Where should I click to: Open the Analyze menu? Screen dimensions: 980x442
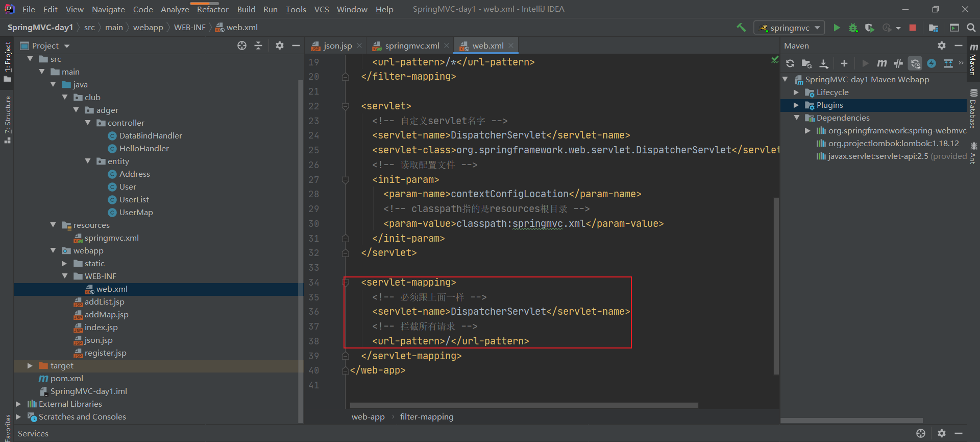click(x=175, y=9)
